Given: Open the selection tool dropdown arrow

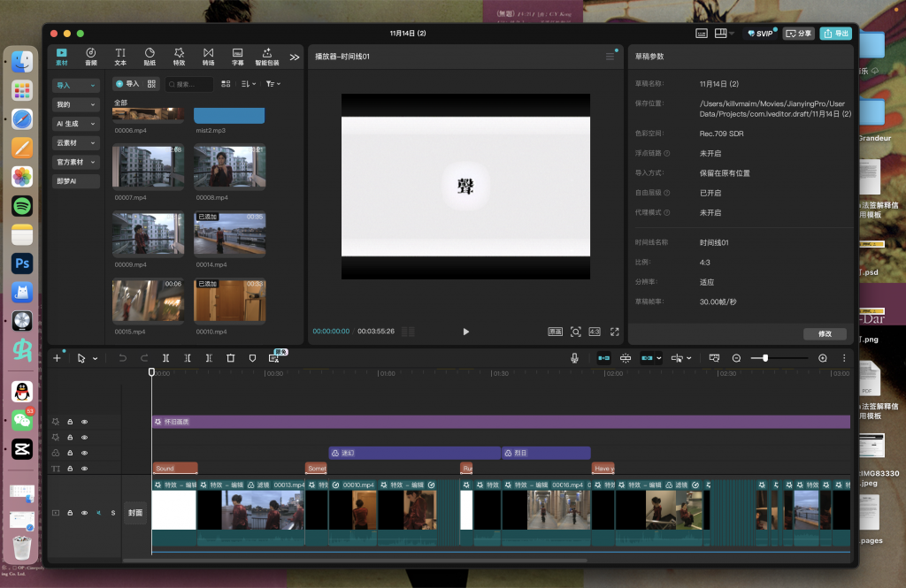Looking at the screenshot, I should 96,358.
